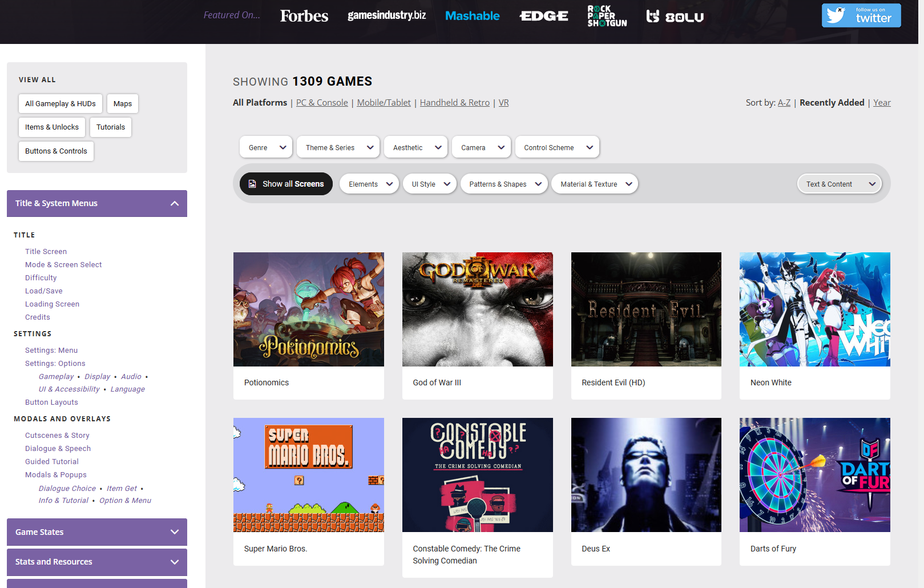Open the UI & Accessibility sub-link

tap(69, 389)
